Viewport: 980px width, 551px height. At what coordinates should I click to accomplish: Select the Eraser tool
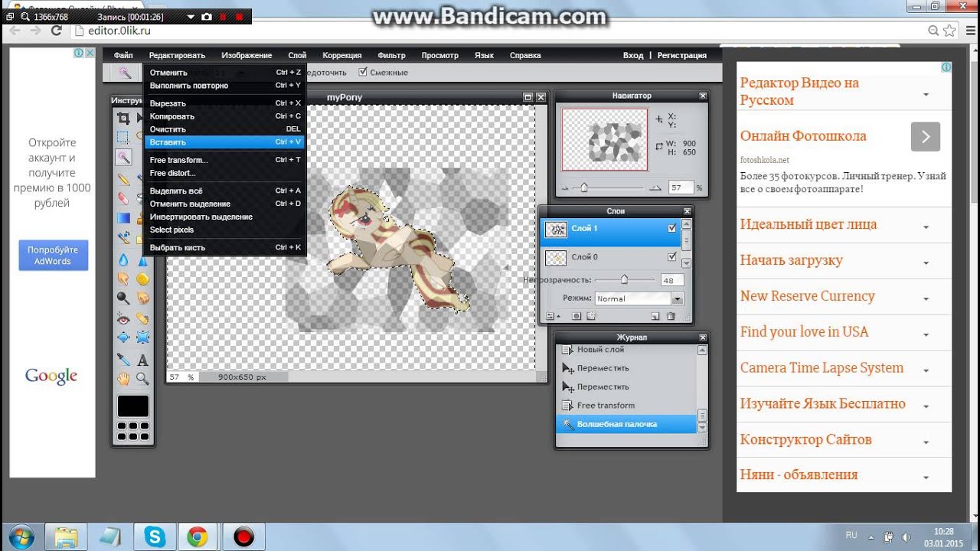[123, 198]
